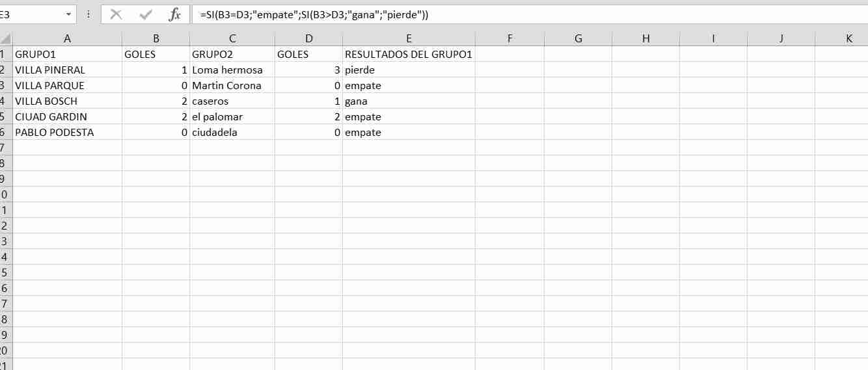Click the el palomar cell
The height and width of the screenshot is (370, 868).
[x=232, y=117]
